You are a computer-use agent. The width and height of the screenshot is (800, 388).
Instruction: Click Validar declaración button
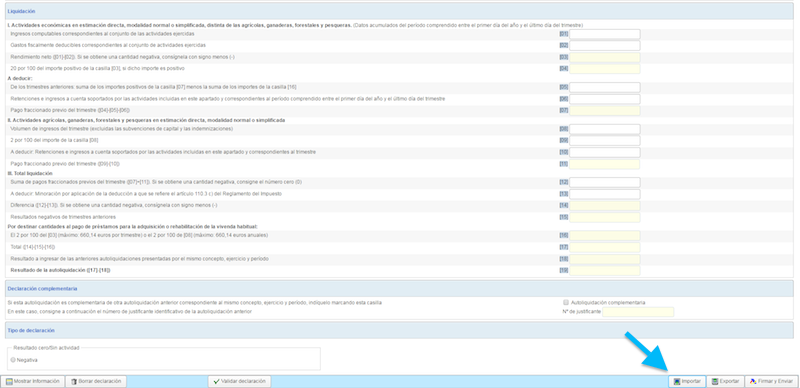click(x=240, y=381)
